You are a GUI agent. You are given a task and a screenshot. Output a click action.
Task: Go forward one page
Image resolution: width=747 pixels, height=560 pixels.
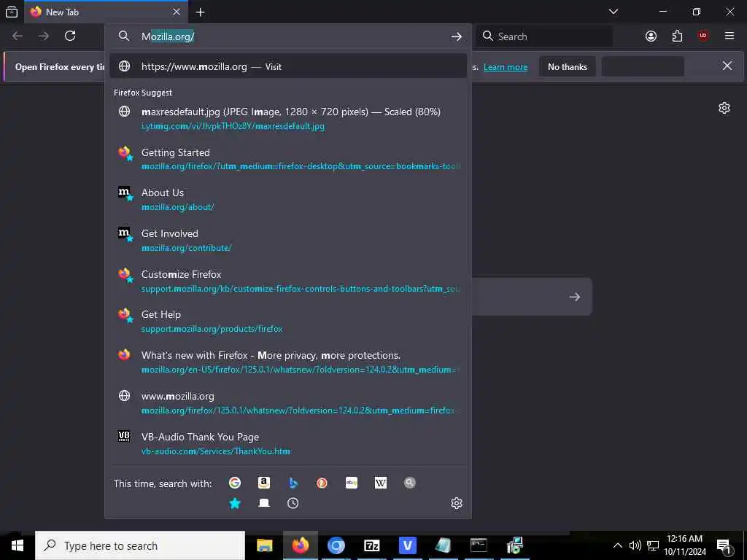44,36
